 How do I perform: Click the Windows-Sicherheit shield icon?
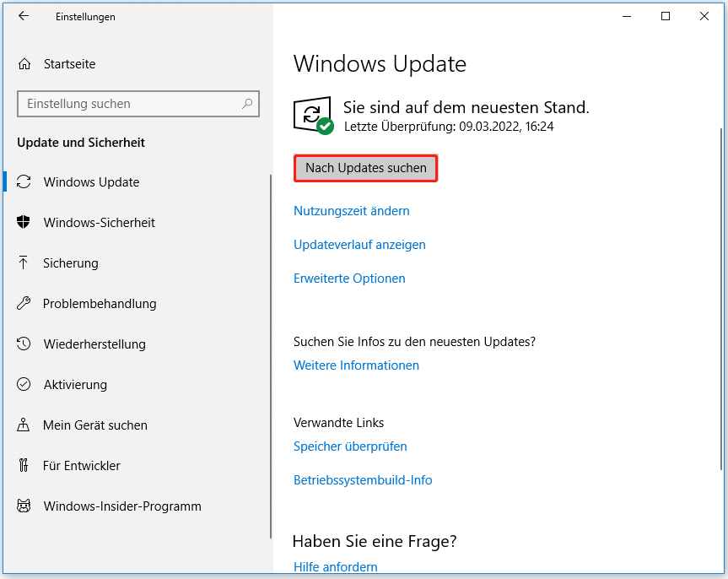click(24, 222)
